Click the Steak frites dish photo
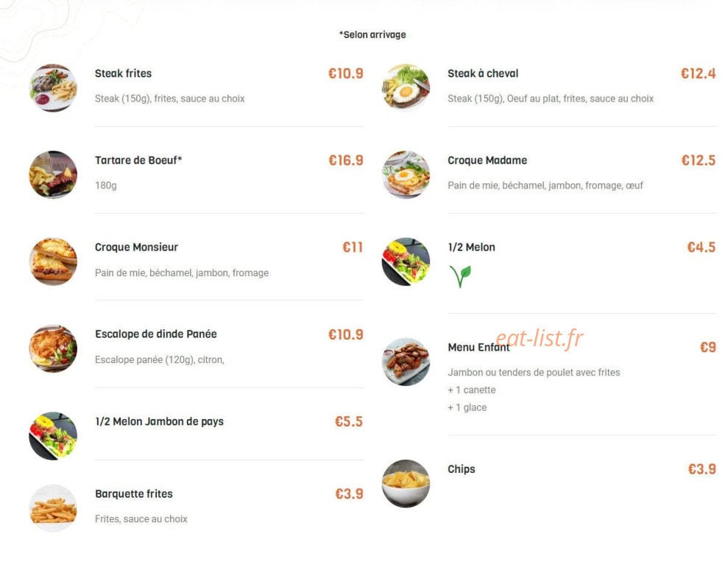This screenshot has width=728, height=573. (x=53, y=88)
